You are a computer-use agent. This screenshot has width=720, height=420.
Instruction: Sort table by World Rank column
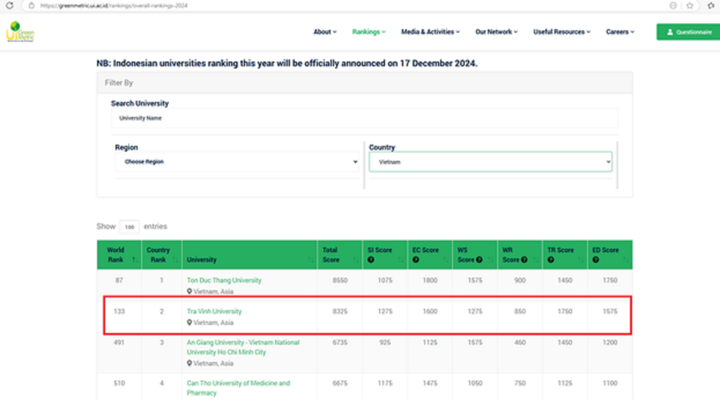pos(119,255)
